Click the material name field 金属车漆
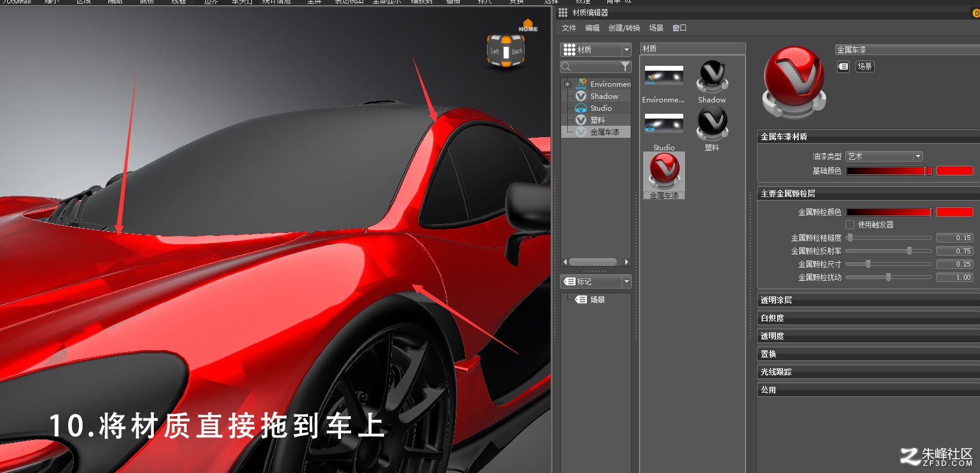Viewport: 980px width, 473px height. tap(907, 50)
